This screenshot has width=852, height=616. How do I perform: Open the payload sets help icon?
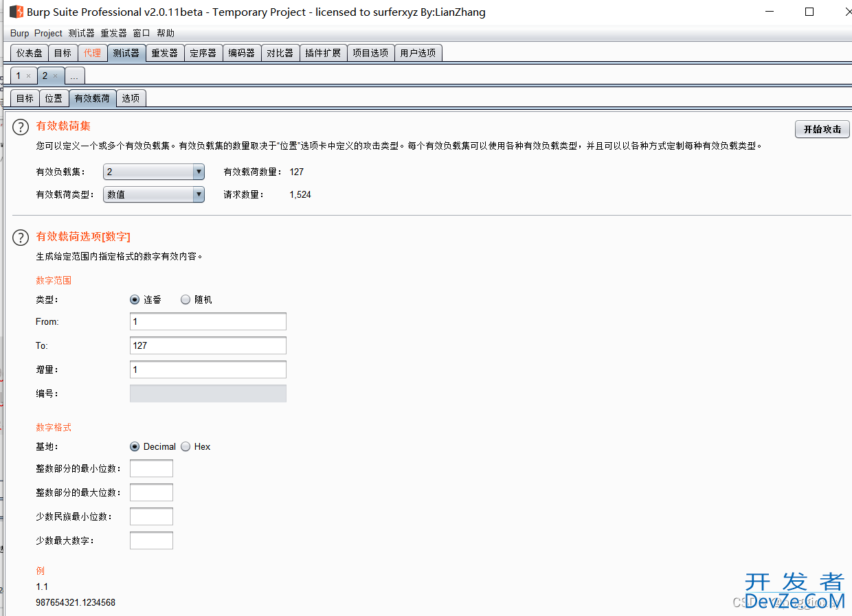(x=21, y=127)
